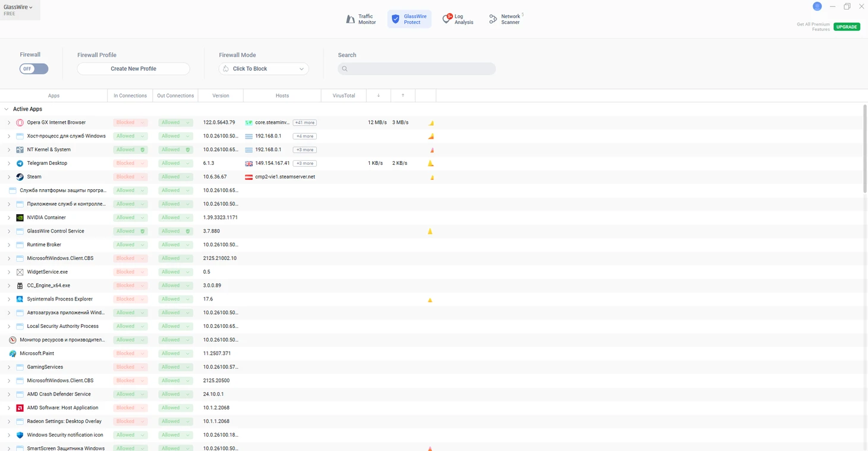Image resolution: width=868 pixels, height=451 pixels.
Task: Click the Sysinternals Process Explorer icon
Action: click(x=20, y=299)
